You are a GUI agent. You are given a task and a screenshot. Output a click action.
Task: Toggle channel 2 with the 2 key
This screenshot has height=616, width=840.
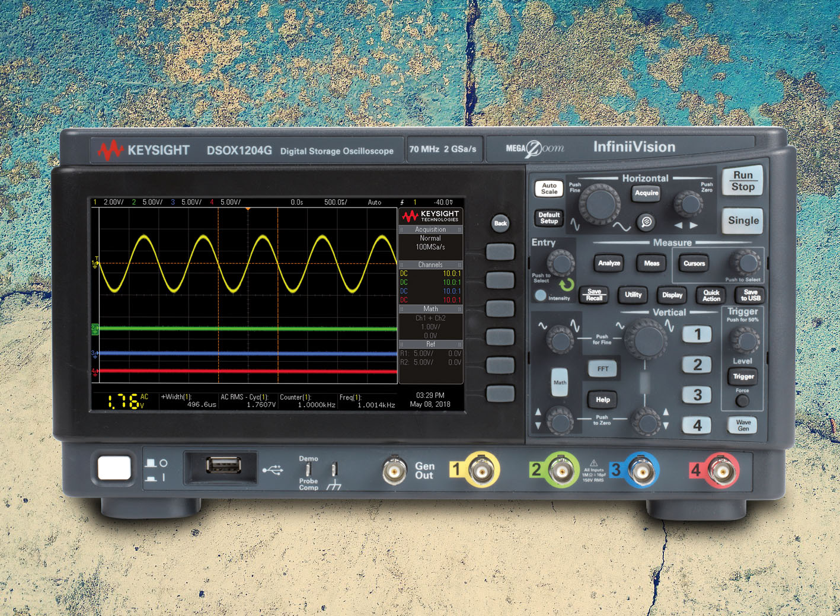pos(697,365)
